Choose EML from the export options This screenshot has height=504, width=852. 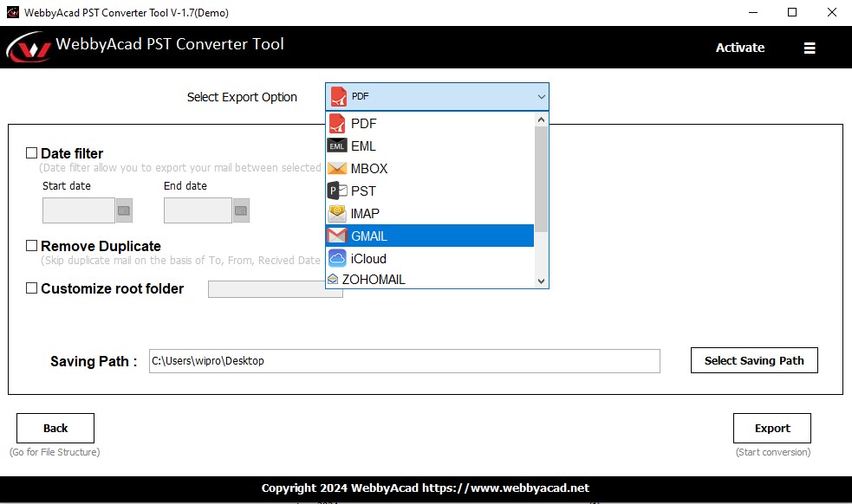coord(430,145)
